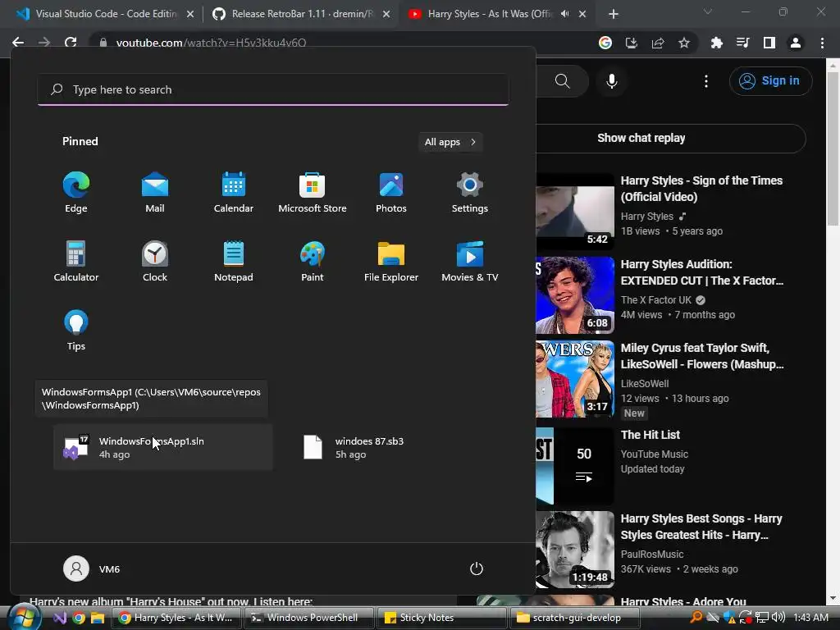840x630 pixels.
Task: Click the Type here to search box
Action: [x=273, y=89]
